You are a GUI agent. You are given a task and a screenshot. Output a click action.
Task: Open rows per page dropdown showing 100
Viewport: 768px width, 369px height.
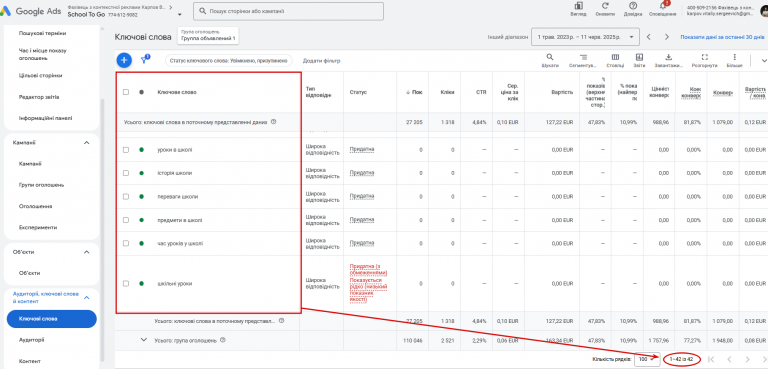(647, 359)
